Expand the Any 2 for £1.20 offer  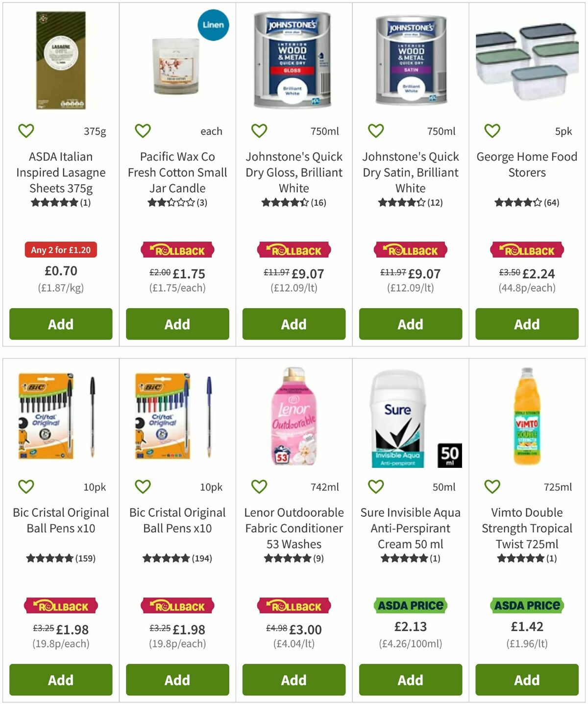pos(60,249)
